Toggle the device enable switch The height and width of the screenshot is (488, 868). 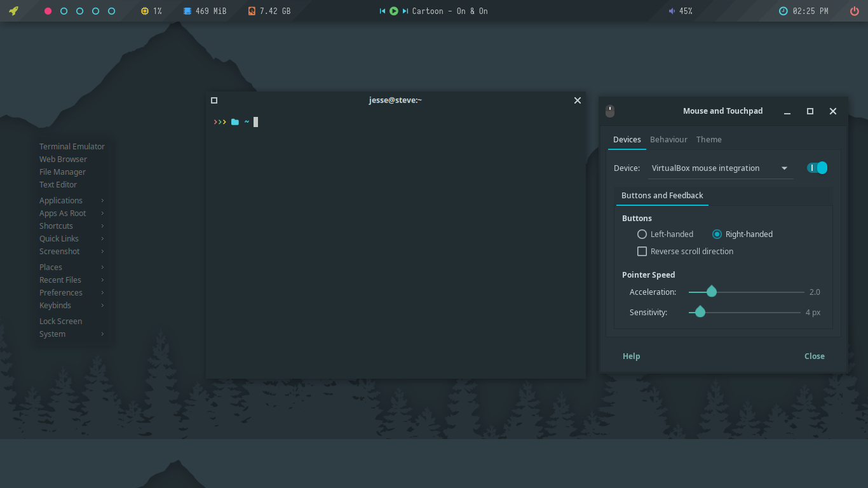[817, 168]
